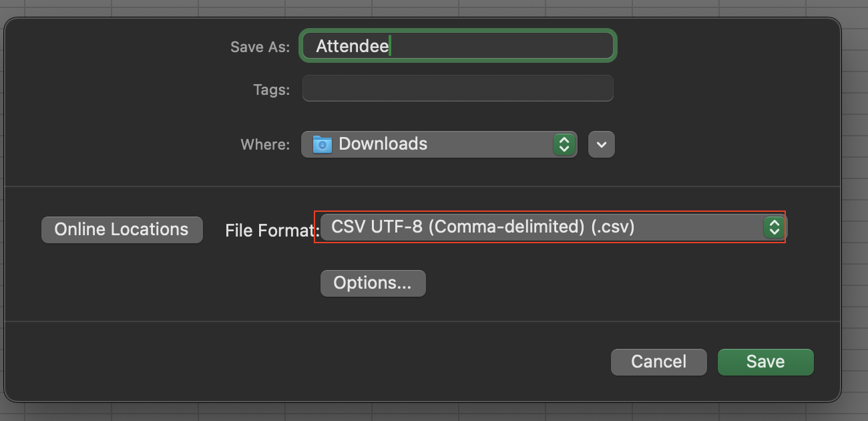
Task: Click a spreadsheet cell above the dialog
Action: (414, 7)
